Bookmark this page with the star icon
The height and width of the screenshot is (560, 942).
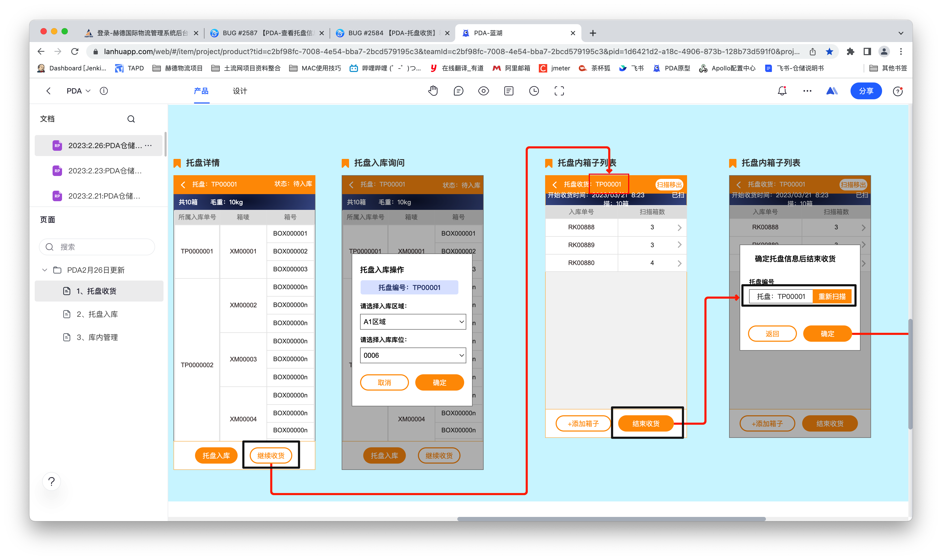coord(830,52)
